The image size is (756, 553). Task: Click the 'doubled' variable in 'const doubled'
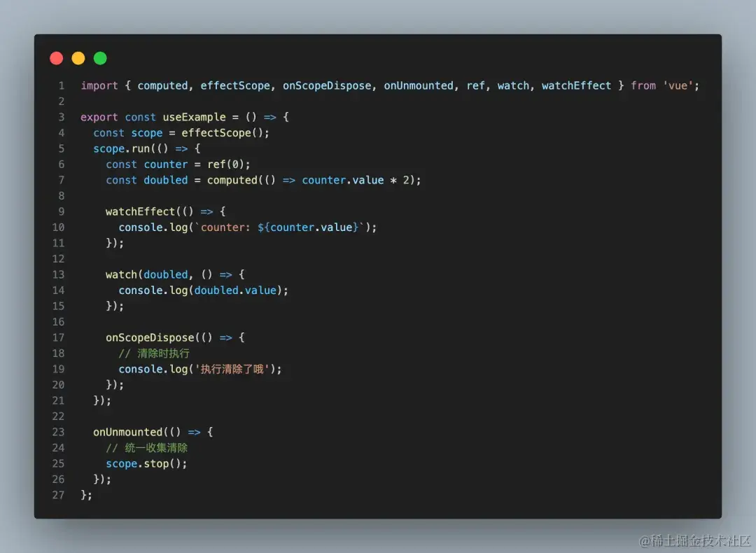point(166,181)
